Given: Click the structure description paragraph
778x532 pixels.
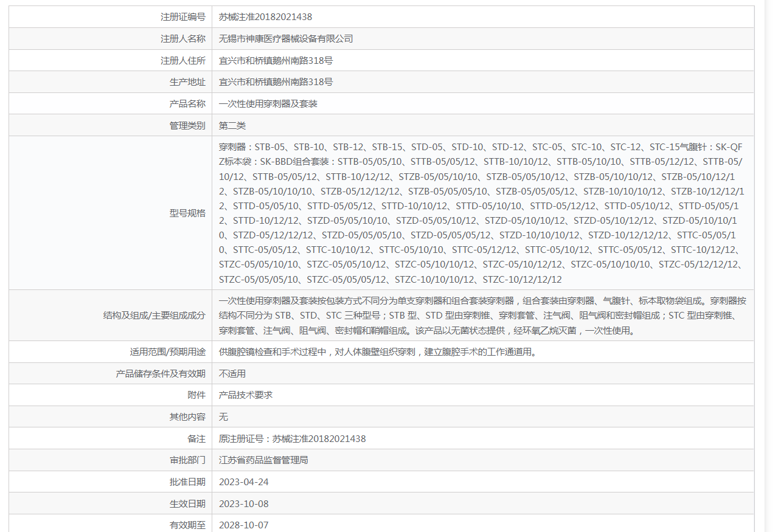Looking at the screenshot, I should click(483, 316).
